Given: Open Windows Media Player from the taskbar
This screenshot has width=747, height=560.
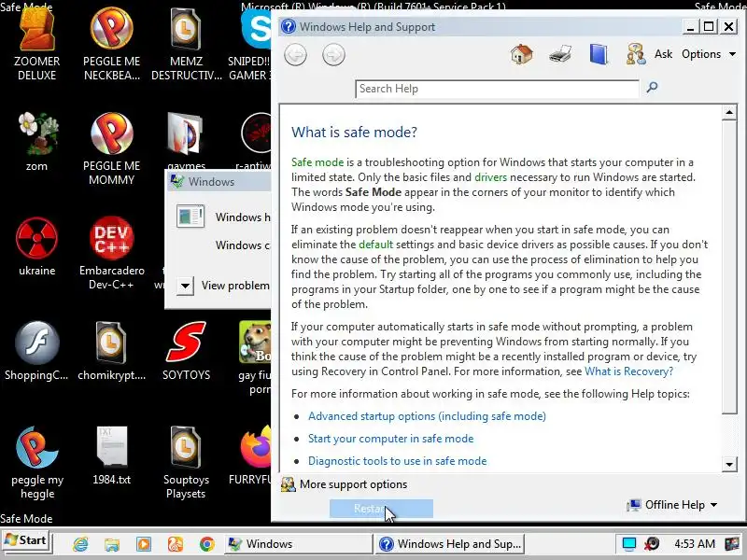Looking at the screenshot, I should pyautogui.click(x=144, y=544).
